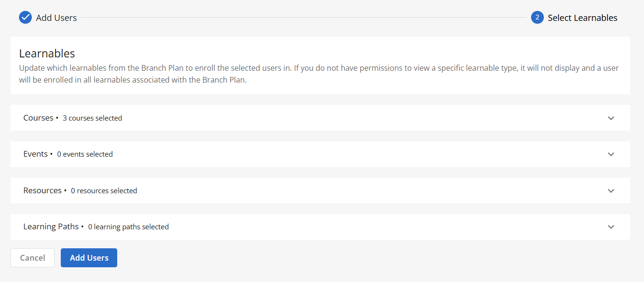Click the Learnables heading
The height and width of the screenshot is (282, 644).
47,53
